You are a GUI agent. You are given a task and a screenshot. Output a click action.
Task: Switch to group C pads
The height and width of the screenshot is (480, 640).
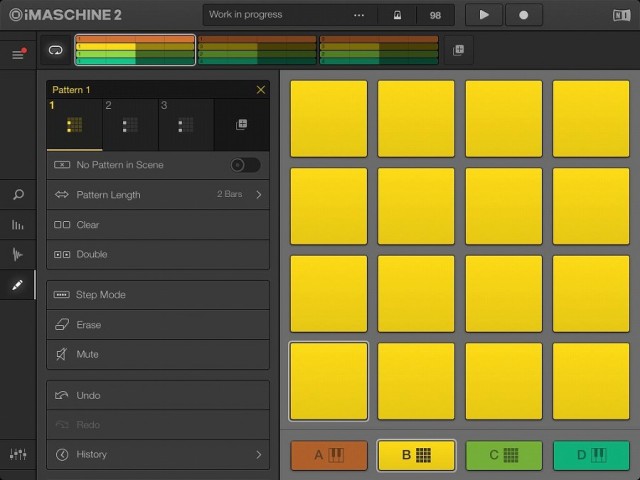[x=504, y=455]
